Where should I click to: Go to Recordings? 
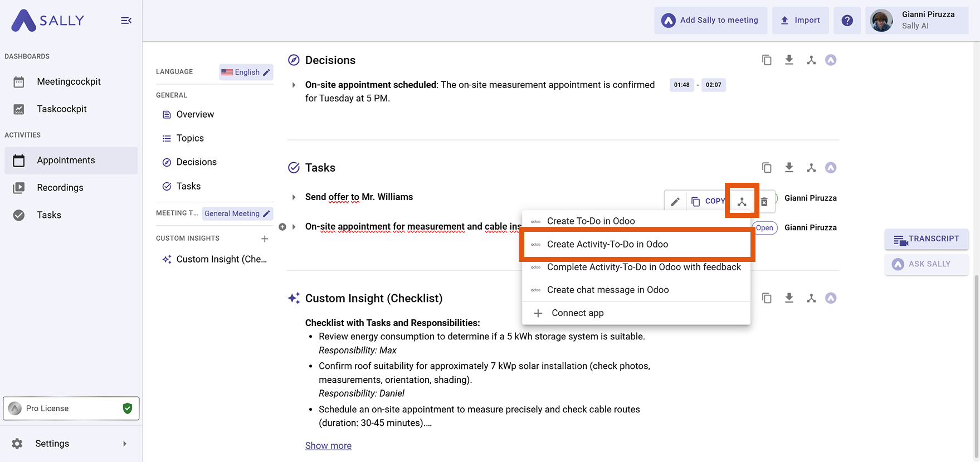tap(71, 188)
